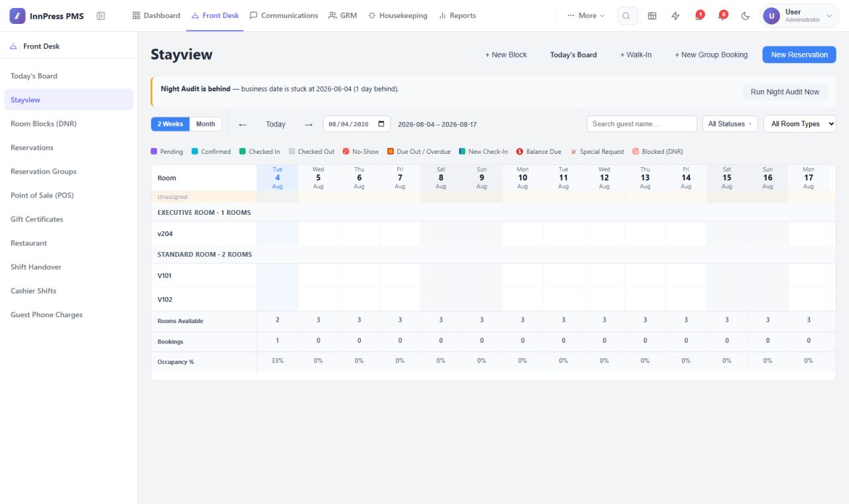Click the Front Desk header icon in the sidebar
The width and height of the screenshot is (849, 504).
(x=13, y=46)
